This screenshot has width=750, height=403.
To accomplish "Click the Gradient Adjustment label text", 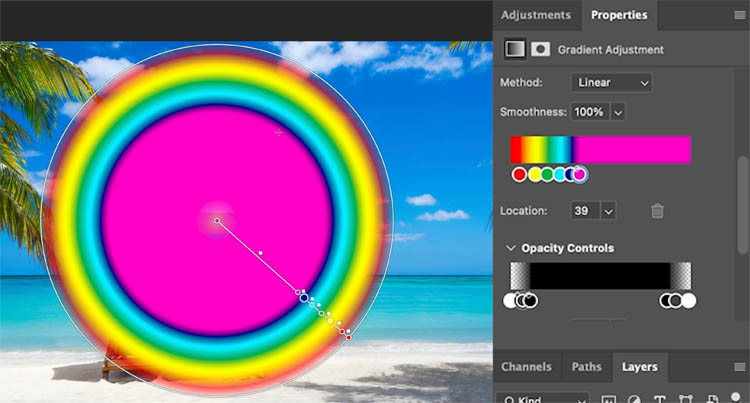I will point(611,50).
